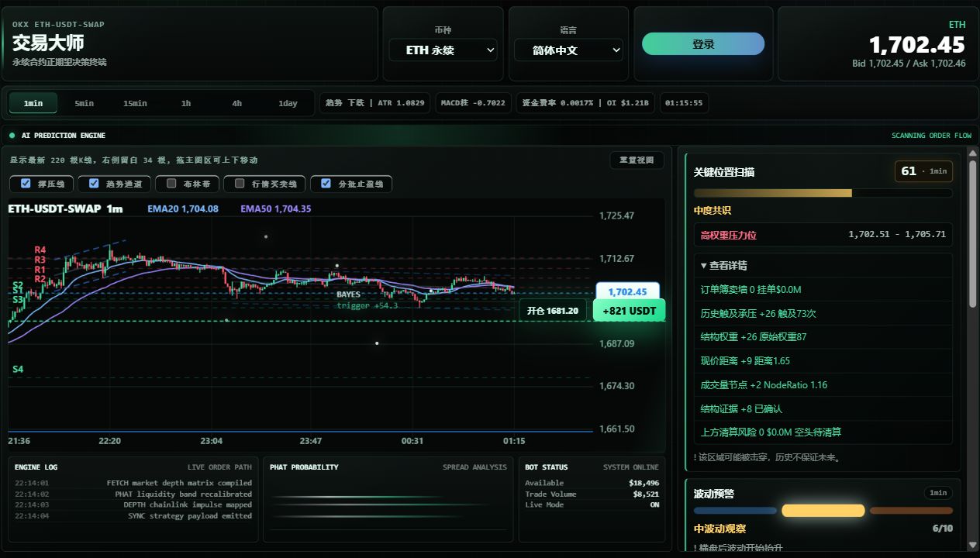Open the ETH 永续 instrument dropdown
Screen dimensions: 980x558
pos(443,50)
